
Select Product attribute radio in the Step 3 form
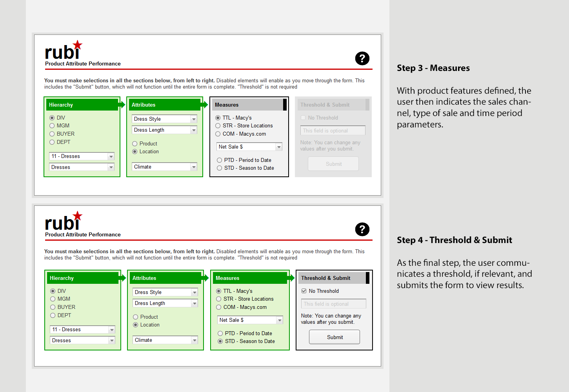[135, 143]
